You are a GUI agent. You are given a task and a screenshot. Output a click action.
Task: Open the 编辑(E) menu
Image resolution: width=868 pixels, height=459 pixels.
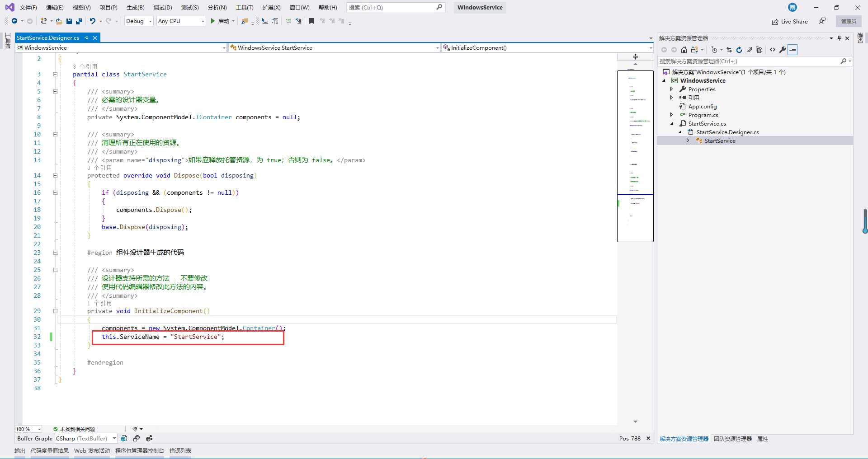[55, 8]
